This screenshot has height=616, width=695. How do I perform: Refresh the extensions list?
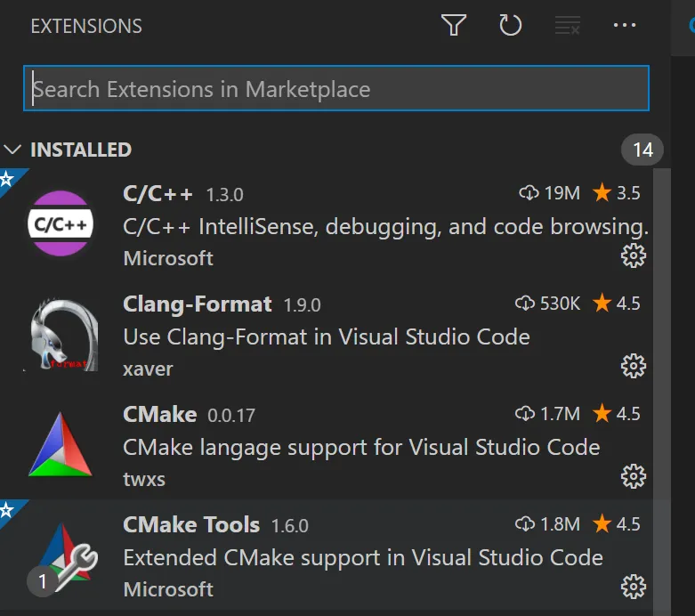point(510,25)
